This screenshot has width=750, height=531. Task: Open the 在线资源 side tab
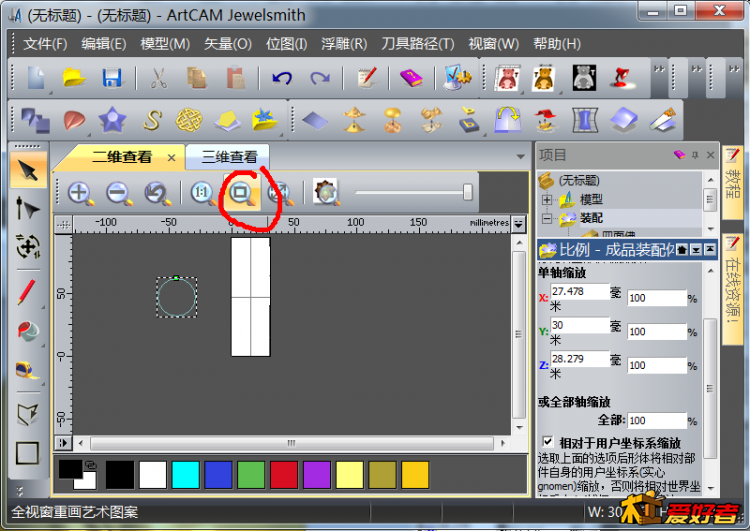[732, 288]
